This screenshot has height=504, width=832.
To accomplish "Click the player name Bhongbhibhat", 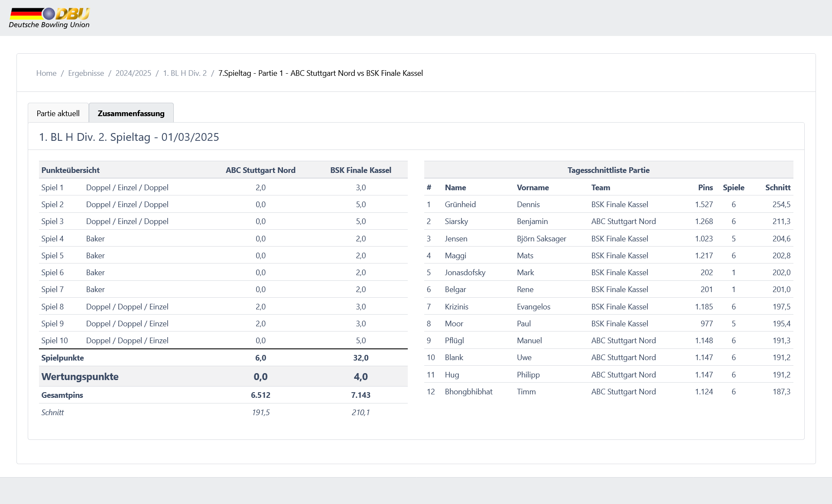I will [x=468, y=392].
